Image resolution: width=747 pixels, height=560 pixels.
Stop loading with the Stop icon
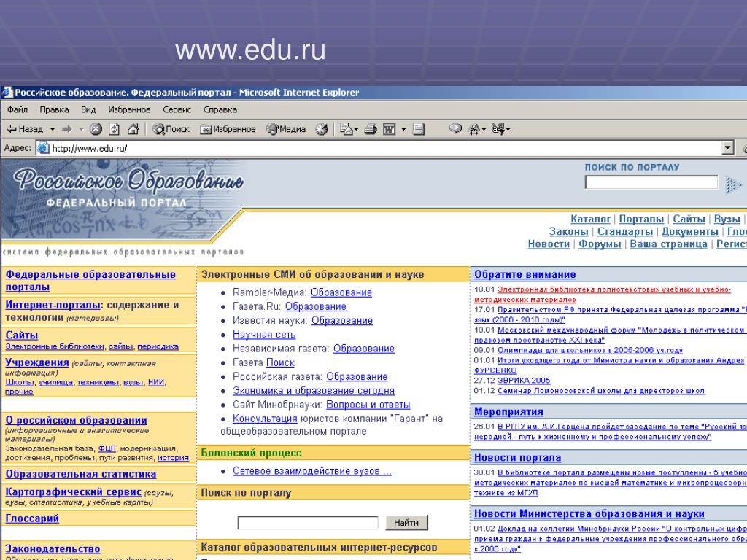coord(96,129)
